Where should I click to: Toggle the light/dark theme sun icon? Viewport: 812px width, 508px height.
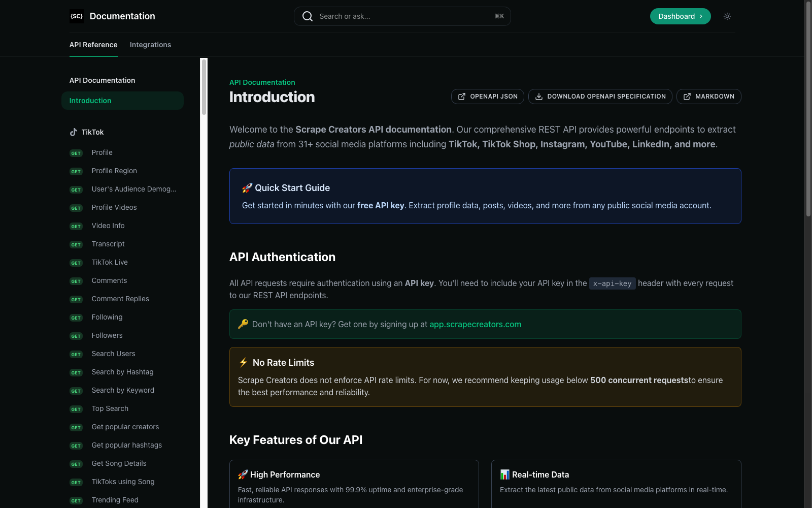coord(727,16)
